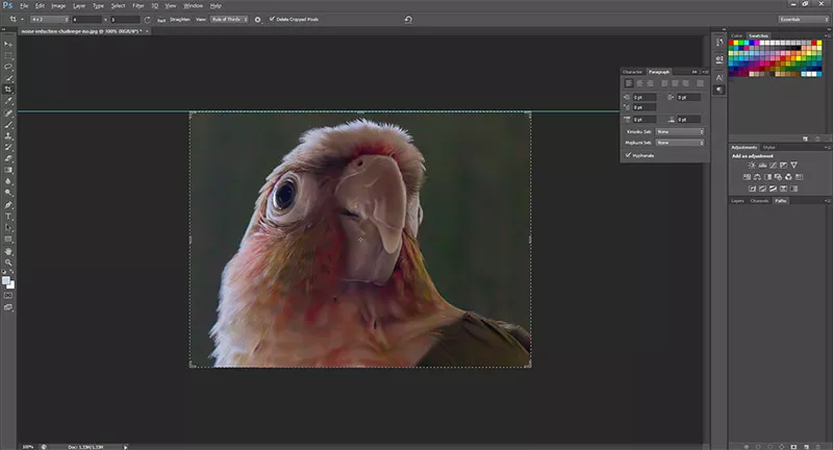Select the Brush tool
This screenshot has height=450, width=833.
point(8,124)
